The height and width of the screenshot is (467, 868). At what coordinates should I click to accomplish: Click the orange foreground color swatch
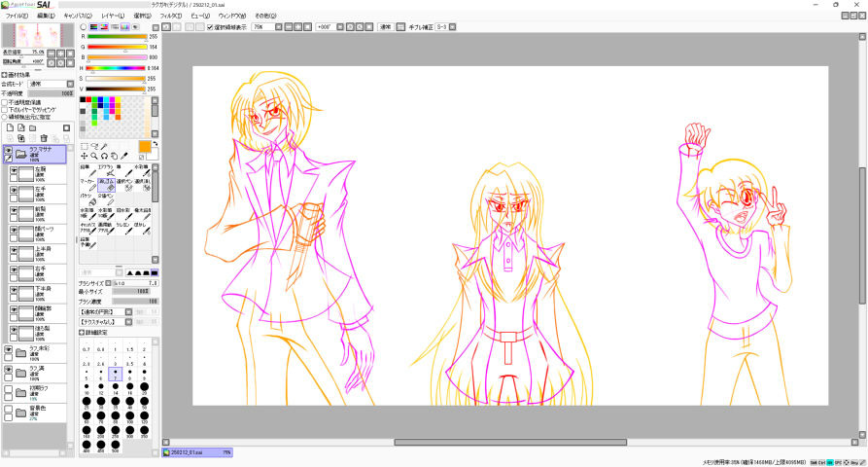click(144, 146)
